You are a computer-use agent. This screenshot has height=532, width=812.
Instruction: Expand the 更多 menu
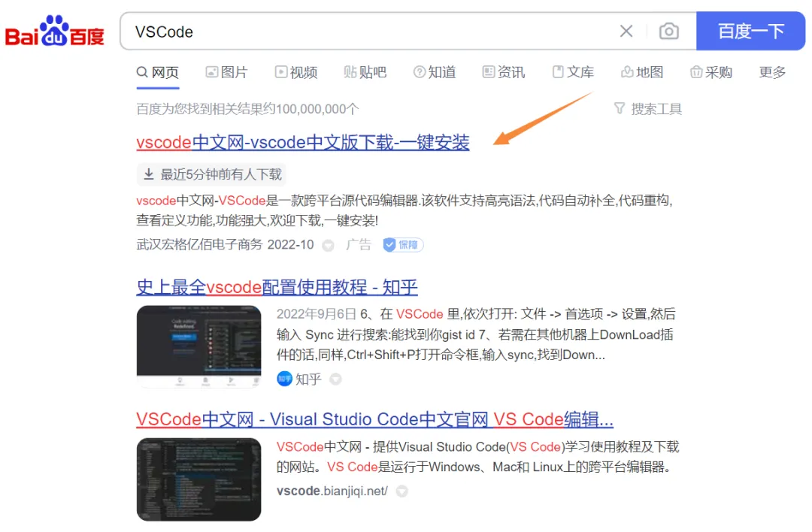[x=772, y=72]
